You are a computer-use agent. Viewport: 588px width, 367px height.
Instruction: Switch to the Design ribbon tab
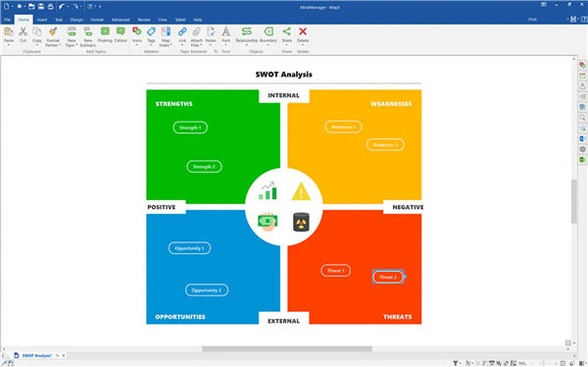pyautogui.click(x=76, y=20)
